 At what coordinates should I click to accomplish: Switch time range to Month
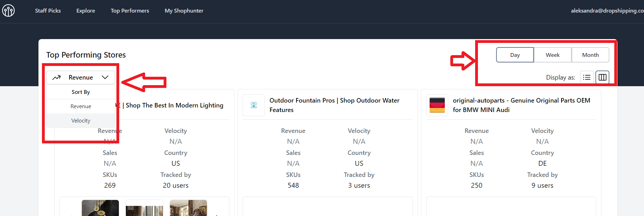pyautogui.click(x=591, y=55)
